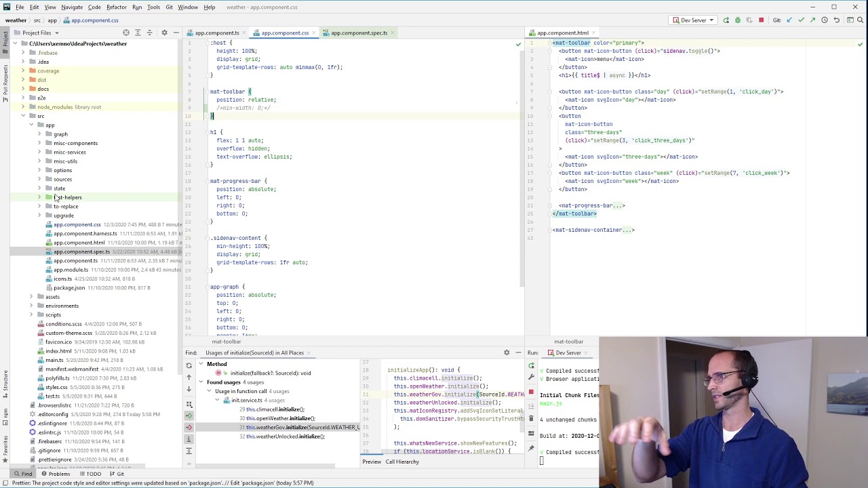868x488 pixels.
Task: Toggle show read access filter in Find
Action: coord(189,416)
